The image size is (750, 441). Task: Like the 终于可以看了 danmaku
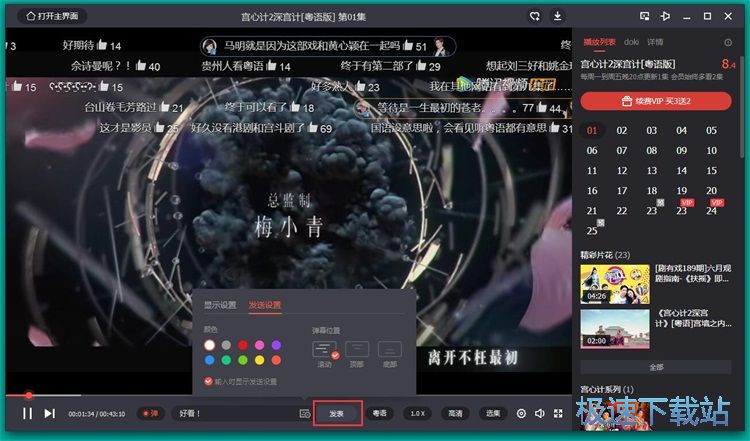tap(295, 107)
